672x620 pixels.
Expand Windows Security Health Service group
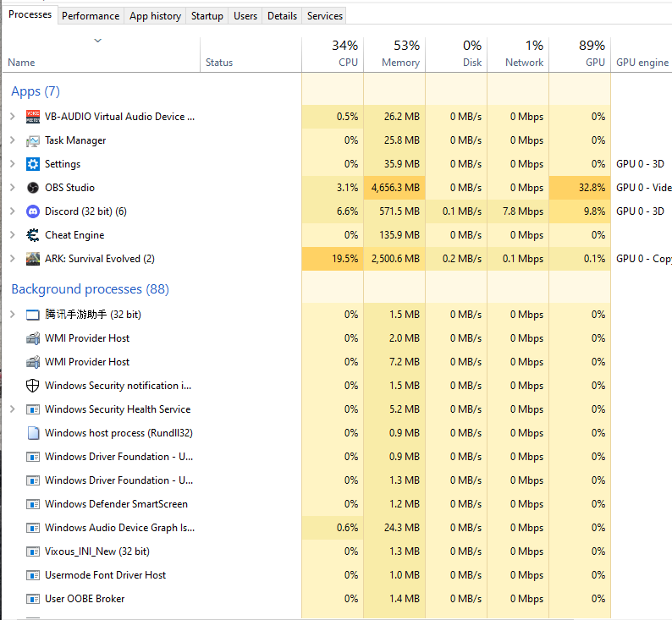[13, 409]
